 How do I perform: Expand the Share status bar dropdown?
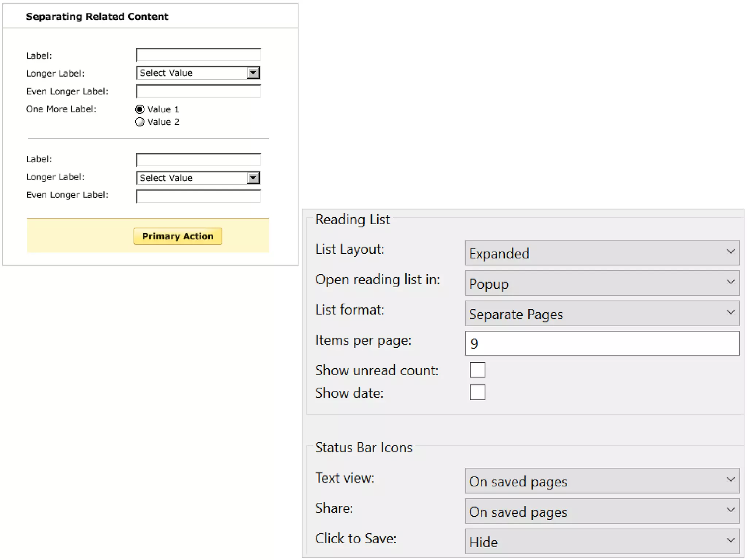[602, 511]
